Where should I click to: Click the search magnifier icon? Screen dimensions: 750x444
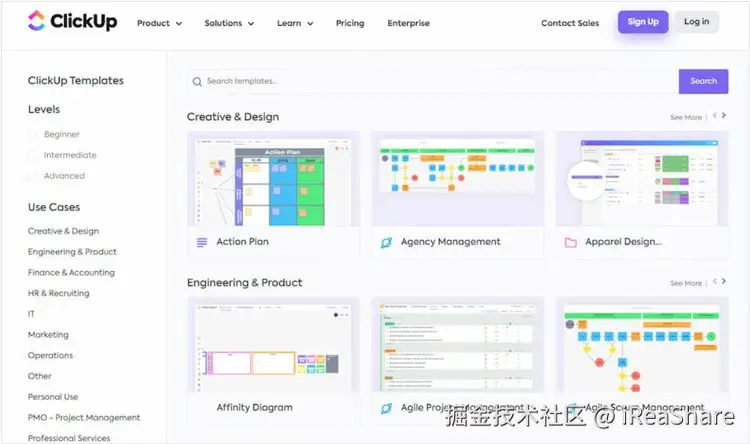coord(197,82)
